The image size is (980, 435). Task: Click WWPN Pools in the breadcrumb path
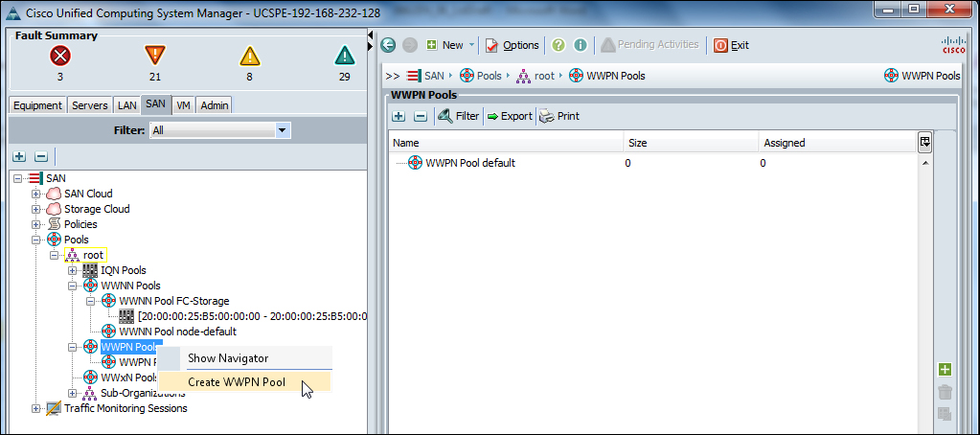pos(616,77)
